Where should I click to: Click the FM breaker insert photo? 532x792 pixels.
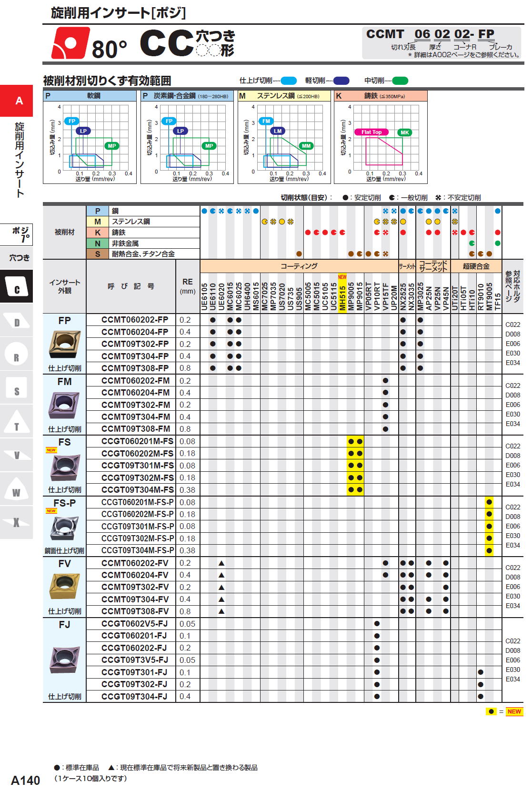tap(64, 406)
